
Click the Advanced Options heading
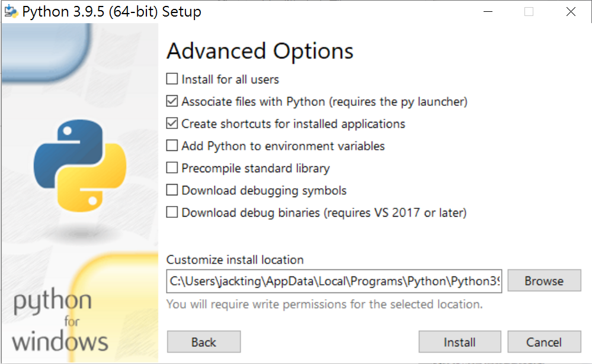click(x=260, y=51)
